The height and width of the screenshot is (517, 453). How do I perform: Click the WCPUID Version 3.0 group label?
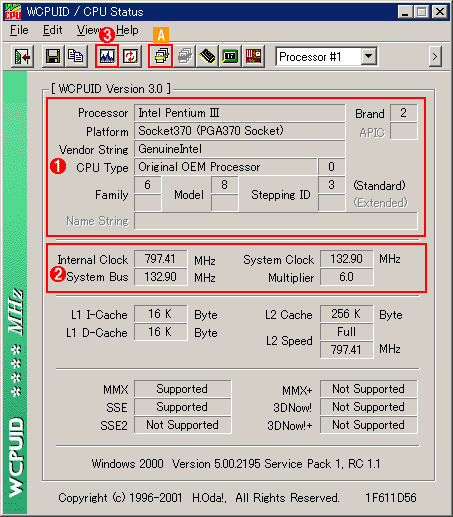(111, 89)
